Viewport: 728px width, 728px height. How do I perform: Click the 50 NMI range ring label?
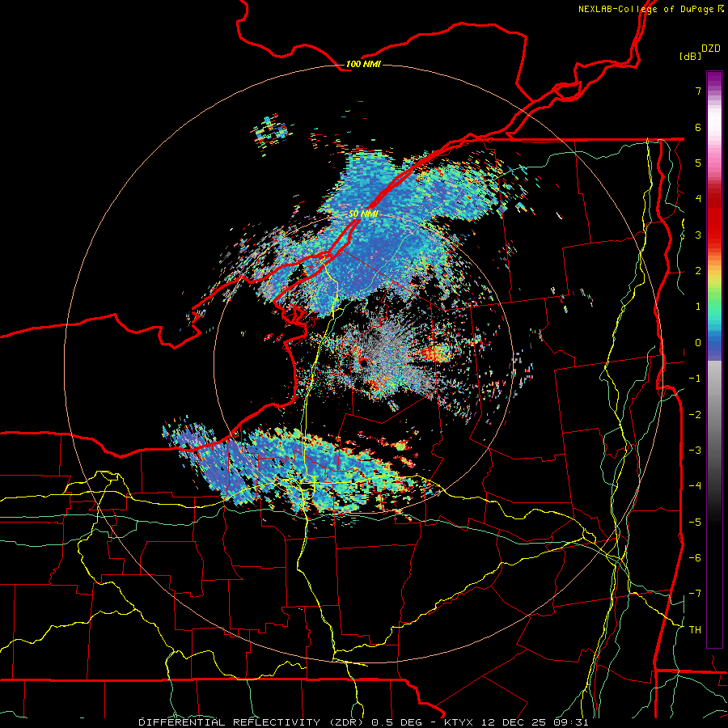(x=363, y=214)
